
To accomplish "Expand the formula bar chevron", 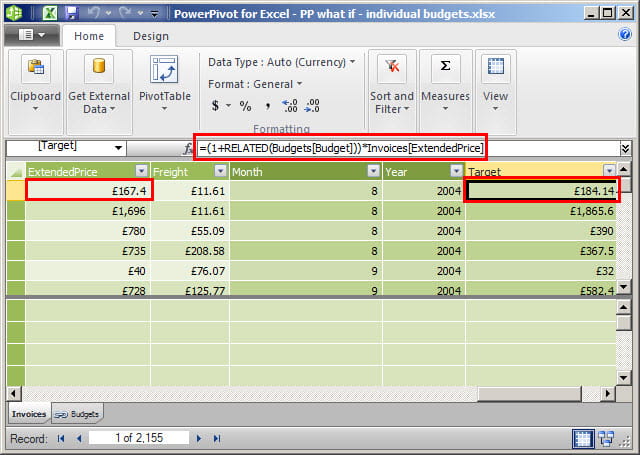I will (x=625, y=149).
